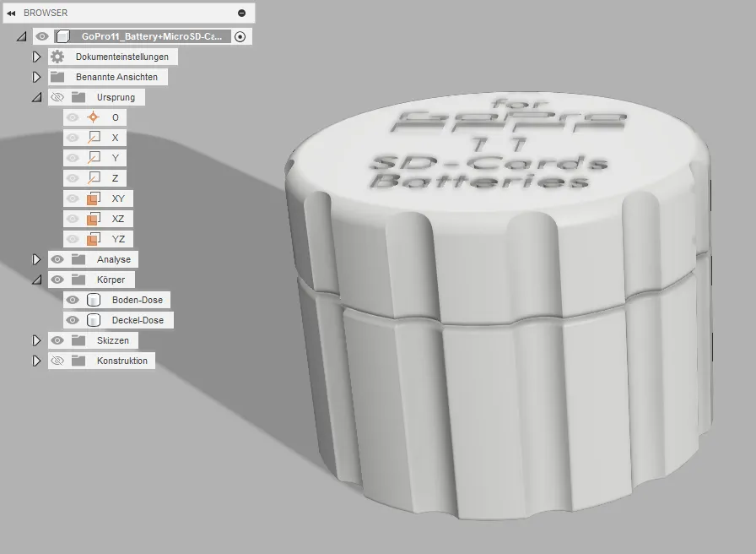Viewport: 756px width, 554px height.
Task: Select the Boden-Dose body
Action: [x=138, y=300]
